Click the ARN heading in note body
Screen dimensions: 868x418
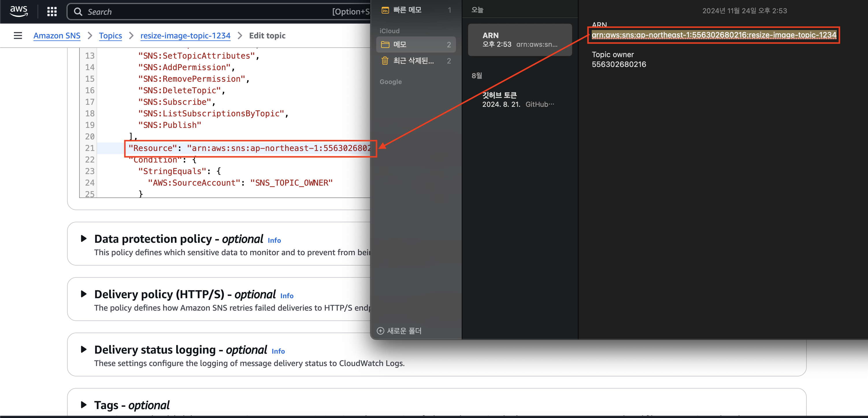599,24
